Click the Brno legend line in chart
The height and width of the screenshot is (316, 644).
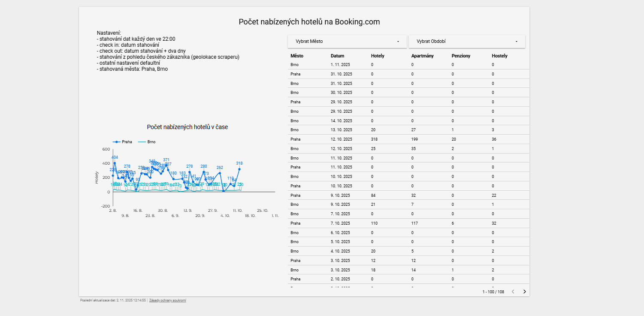[142, 142]
